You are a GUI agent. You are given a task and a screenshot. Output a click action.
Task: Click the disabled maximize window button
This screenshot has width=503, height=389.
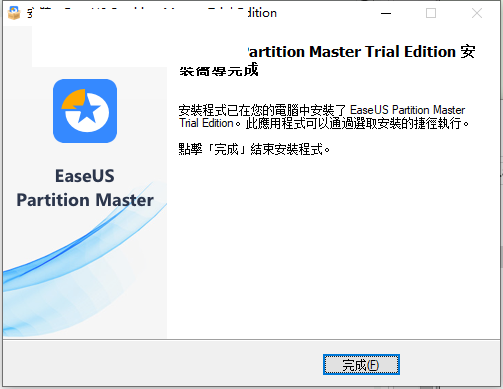tap(431, 13)
